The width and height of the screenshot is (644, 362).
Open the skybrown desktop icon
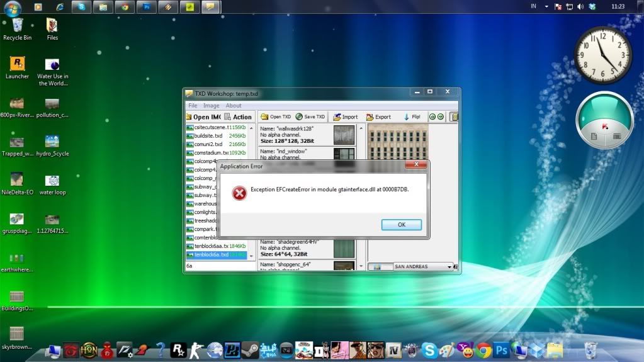17,338
